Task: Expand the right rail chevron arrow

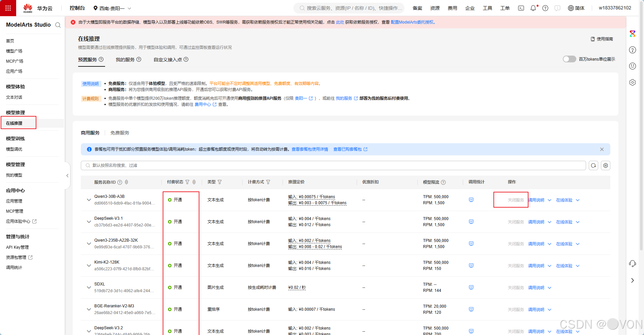Action: [x=633, y=280]
